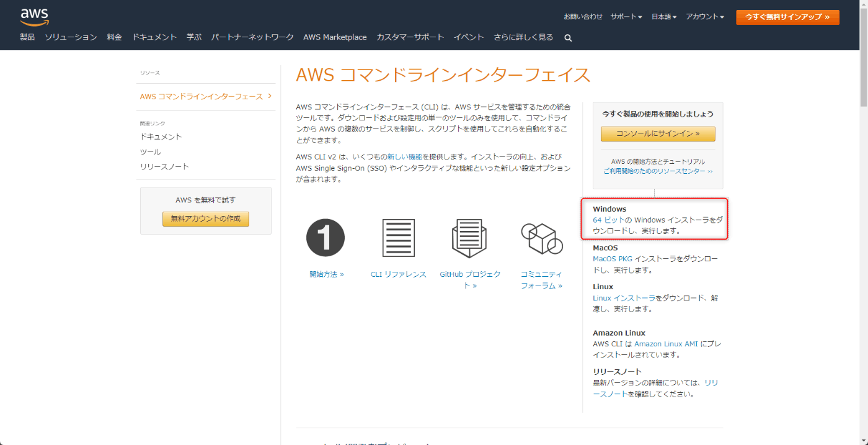868x445 pixels.
Task: Expand the サポート dropdown
Action: (626, 17)
